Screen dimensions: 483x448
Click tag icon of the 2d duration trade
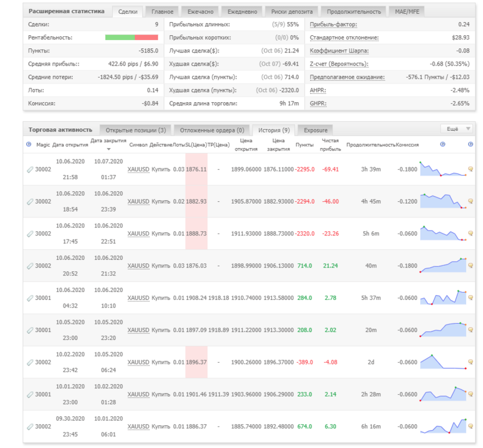click(x=30, y=363)
